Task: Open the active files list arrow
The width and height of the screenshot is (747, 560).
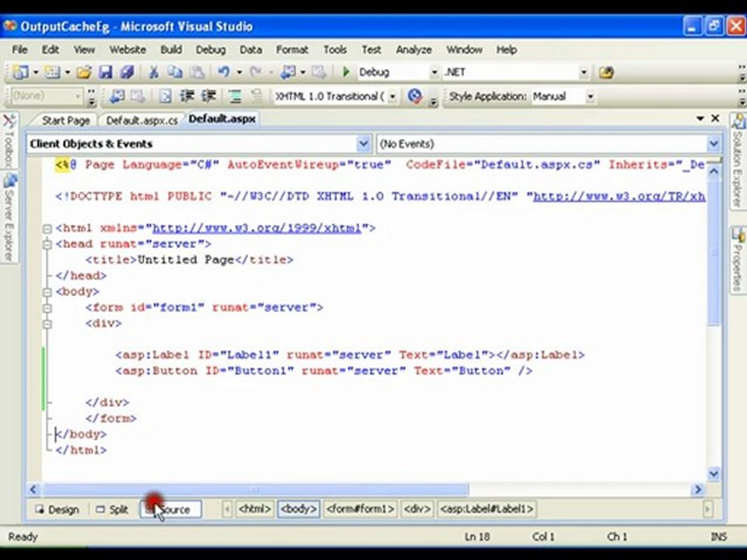Action: (700, 118)
